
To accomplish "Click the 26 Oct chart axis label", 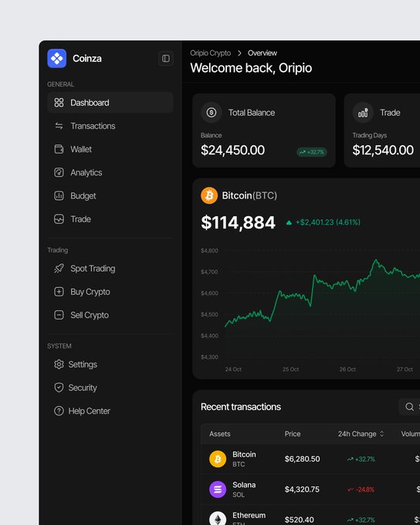I will [347, 369].
